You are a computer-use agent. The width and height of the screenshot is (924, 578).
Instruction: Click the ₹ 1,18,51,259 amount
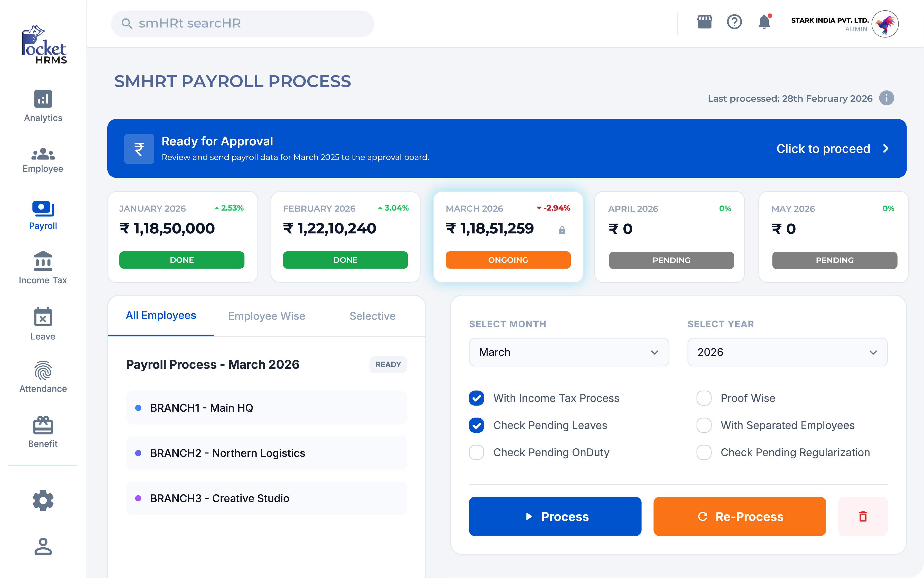click(490, 229)
